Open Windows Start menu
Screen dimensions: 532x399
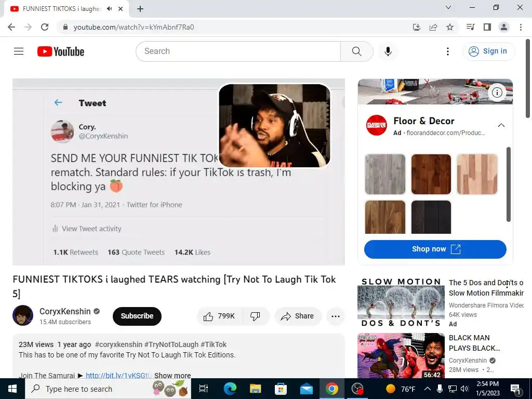point(12,389)
